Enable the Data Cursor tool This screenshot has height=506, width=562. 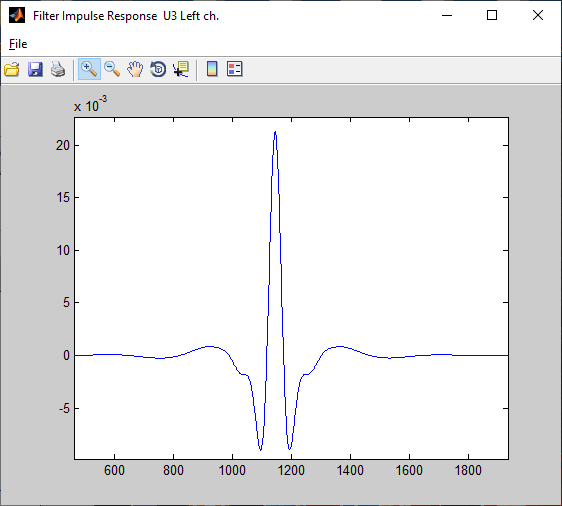(x=181, y=69)
